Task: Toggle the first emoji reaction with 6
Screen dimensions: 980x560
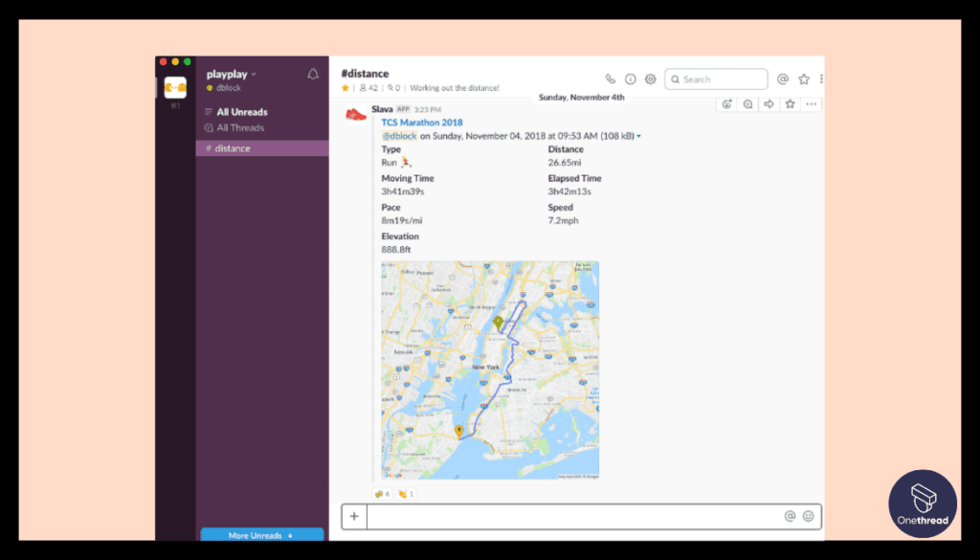Action: [x=382, y=494]
